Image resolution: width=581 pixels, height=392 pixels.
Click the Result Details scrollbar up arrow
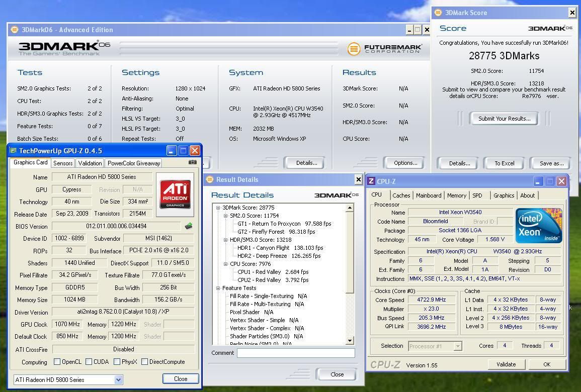[x=350, y=208]
